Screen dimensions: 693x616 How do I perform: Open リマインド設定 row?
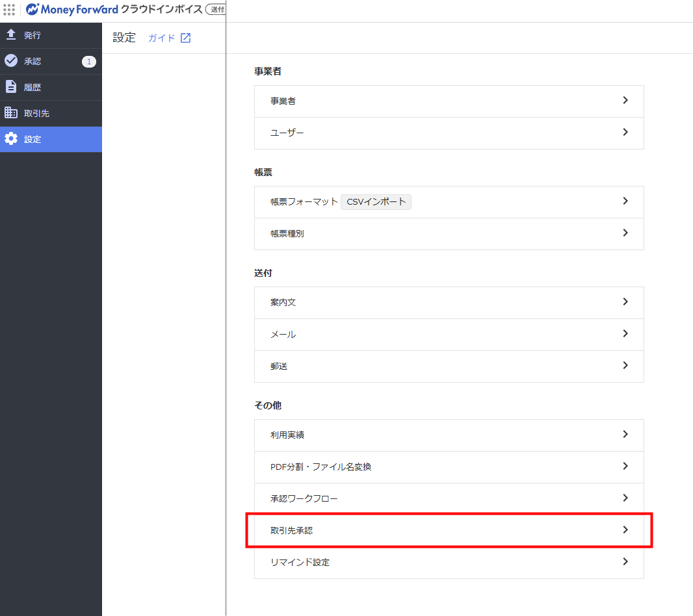click(x=300, y=563)
